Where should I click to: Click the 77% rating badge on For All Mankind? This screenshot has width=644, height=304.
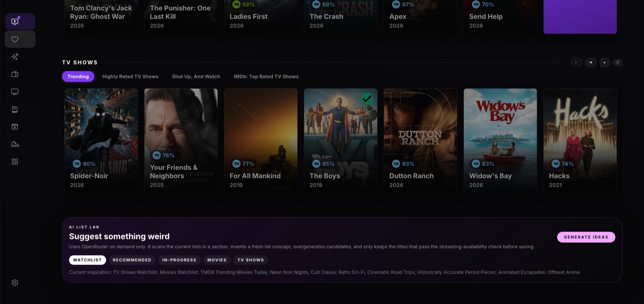pos(244,164)
